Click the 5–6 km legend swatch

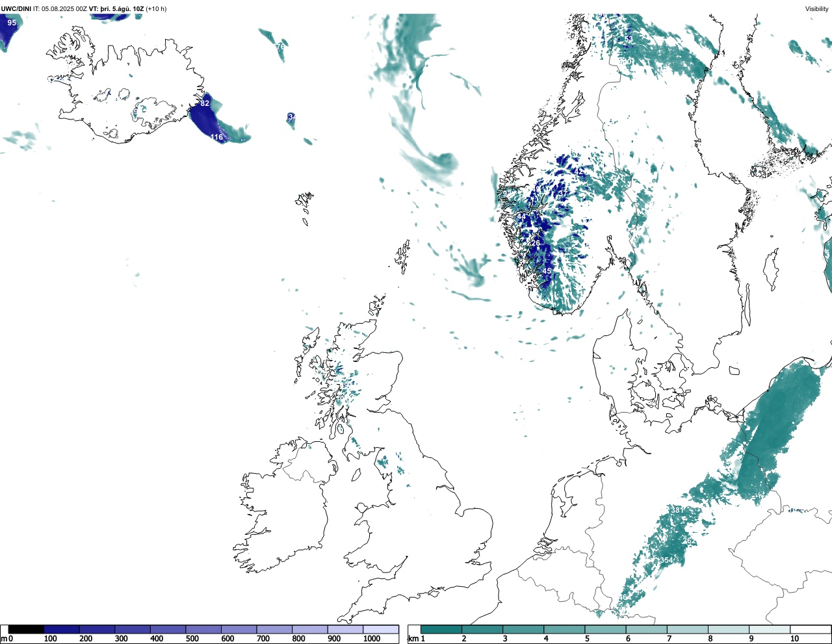[x=606, y=629]
